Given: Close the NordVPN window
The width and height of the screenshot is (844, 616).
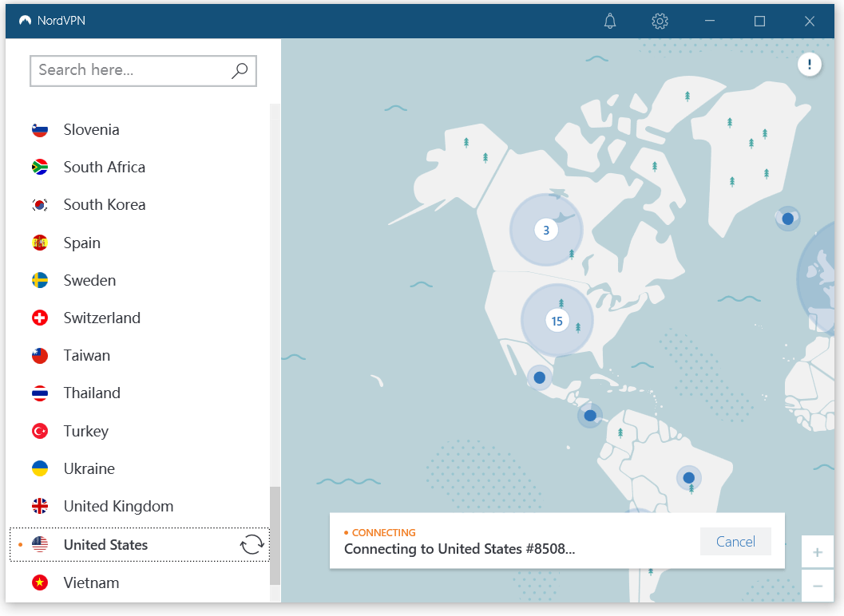Looking at the screenshot, I should coord(809,21).
